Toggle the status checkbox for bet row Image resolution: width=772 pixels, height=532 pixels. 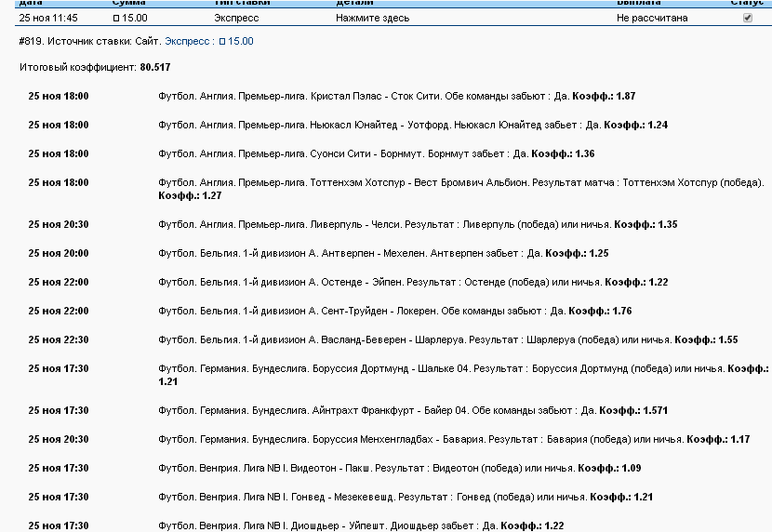(748, 18)
